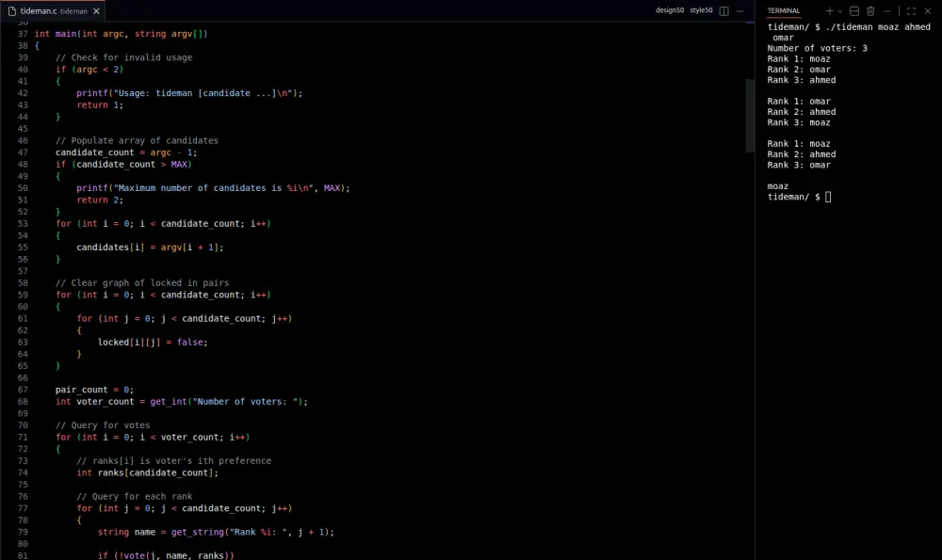This screenshot has width=942, height=560.
Task: Open terminal panel more actions
Action: 886,10
